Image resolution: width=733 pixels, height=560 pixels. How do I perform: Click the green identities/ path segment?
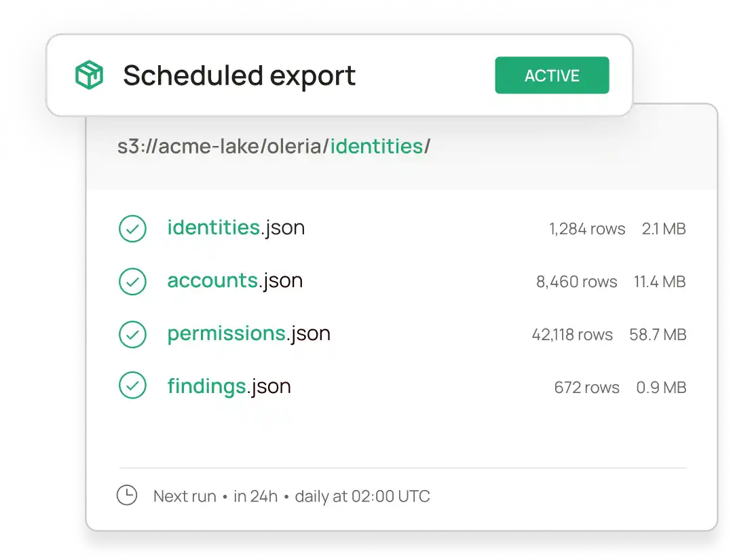380,147
